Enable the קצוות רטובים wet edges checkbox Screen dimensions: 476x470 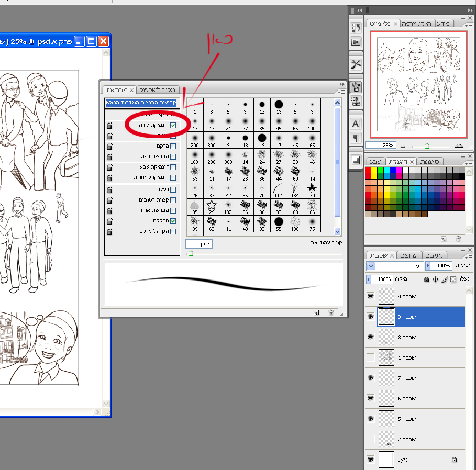pos(173,200)
